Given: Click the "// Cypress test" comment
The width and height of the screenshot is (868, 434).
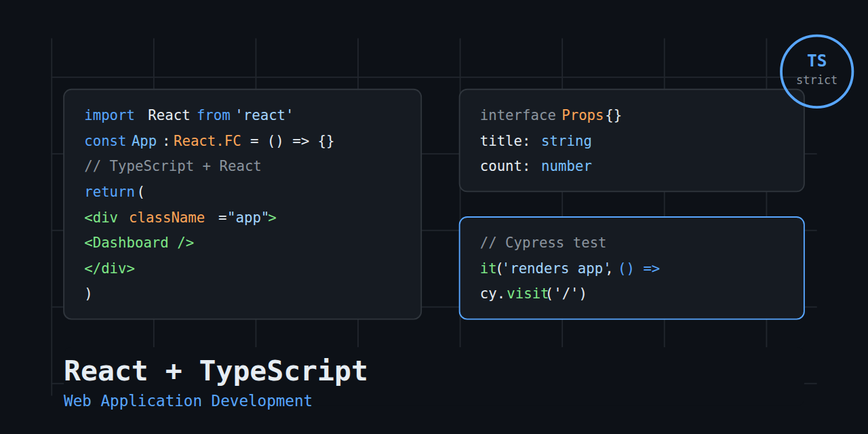Looking at the screenshot, I should [x=543, y=243].
